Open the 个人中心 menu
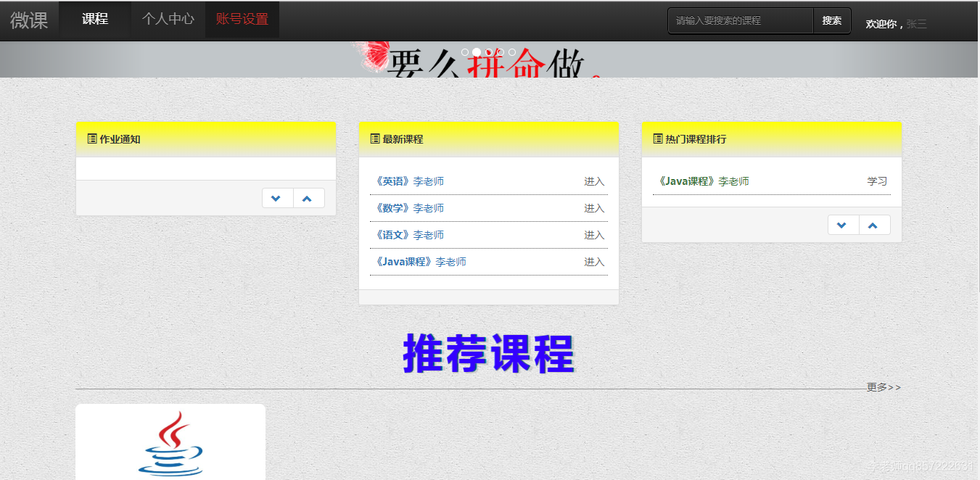The width and height of the screenshot is (980, 480). 168,20
